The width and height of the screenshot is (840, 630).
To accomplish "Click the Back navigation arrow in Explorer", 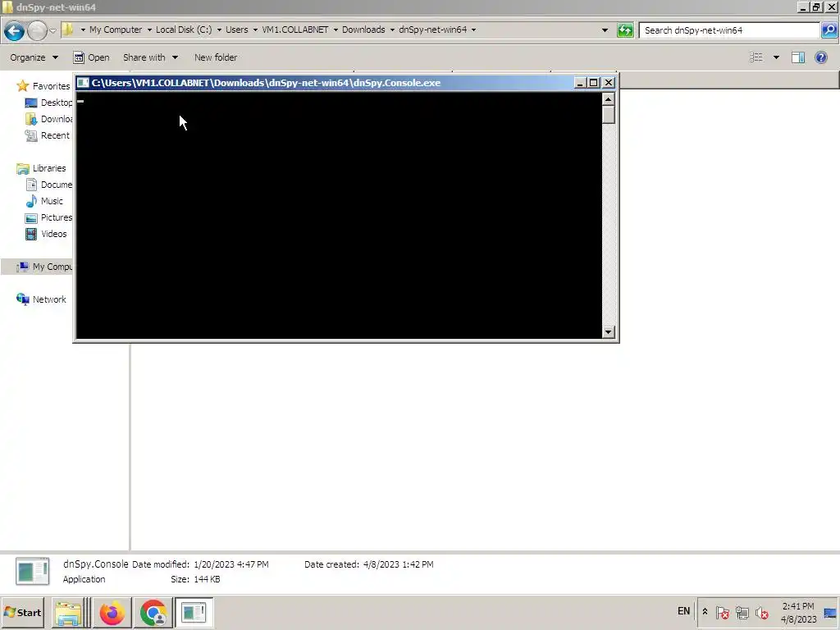I will (x=15, y=30).
